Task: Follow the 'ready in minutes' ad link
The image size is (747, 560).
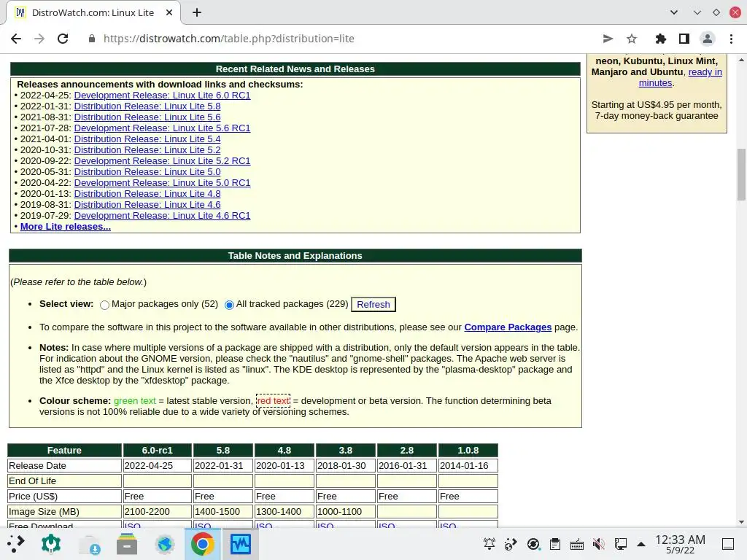Action: click(705, 72)
